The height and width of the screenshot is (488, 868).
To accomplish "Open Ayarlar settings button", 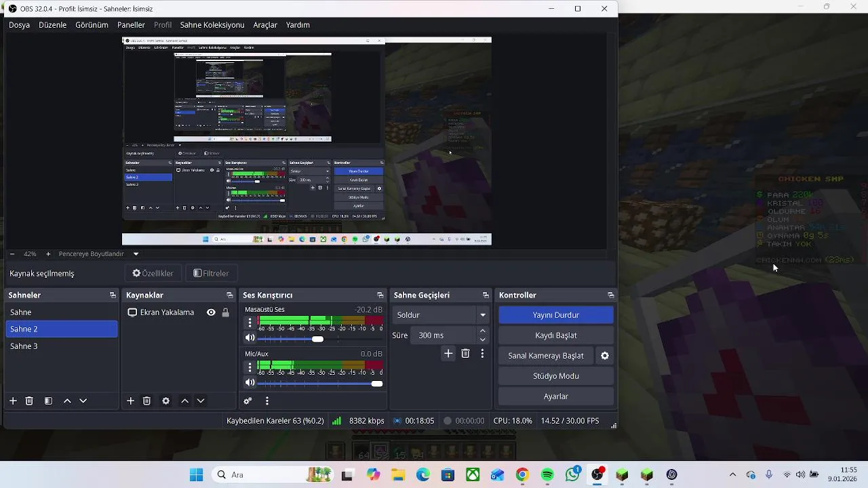I will [x=556, y=396].
